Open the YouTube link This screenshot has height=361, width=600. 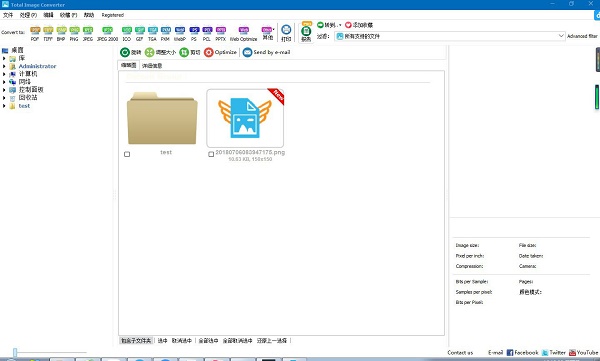[584, 353]
